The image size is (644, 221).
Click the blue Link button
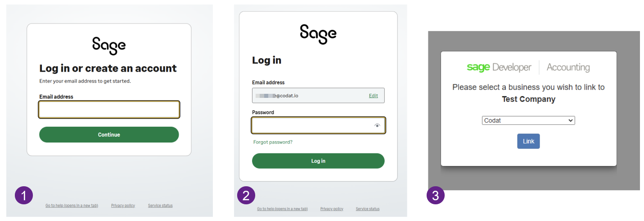[528, 141]
